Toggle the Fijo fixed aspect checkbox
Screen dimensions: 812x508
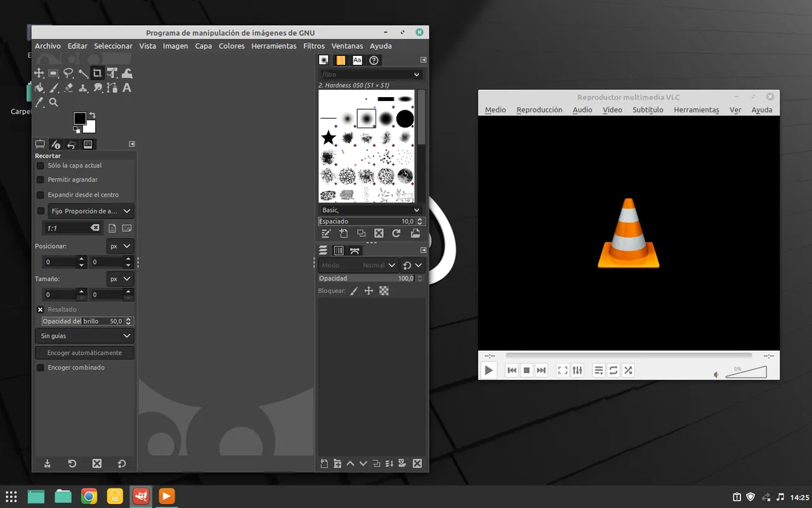pos(41,211)
